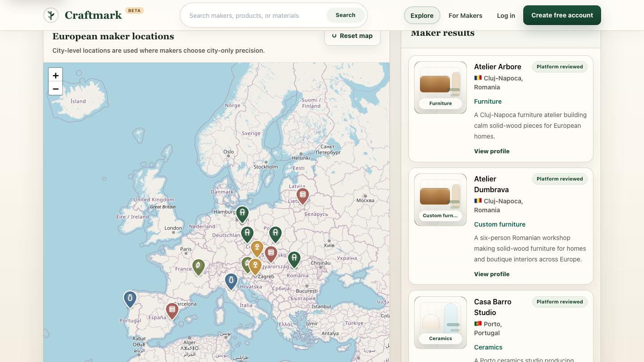This screenshot has width=644, height=362.
Task: Click the Craftmark leaf logo icon
Action: pyautogui.click(x=51, y=15)
